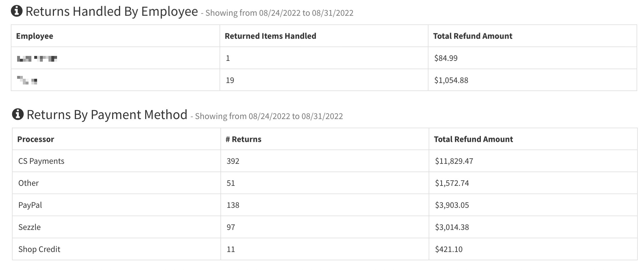Click Total Refund Amount header in payment table

pos(473,139)
